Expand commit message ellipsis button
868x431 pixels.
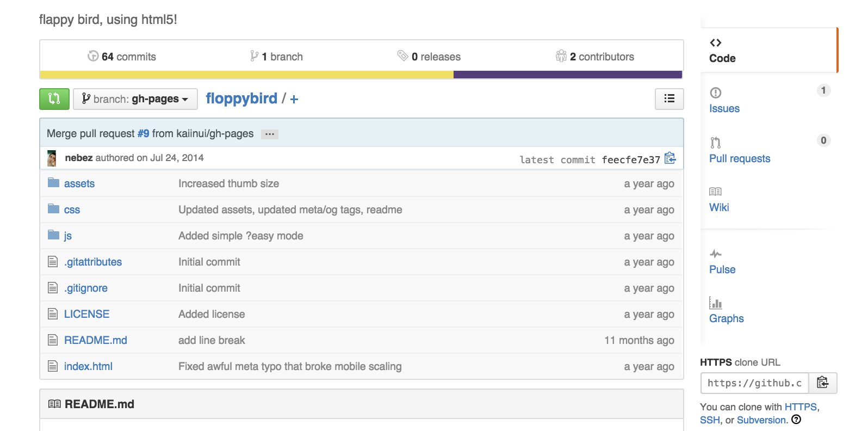pos(270,134)
